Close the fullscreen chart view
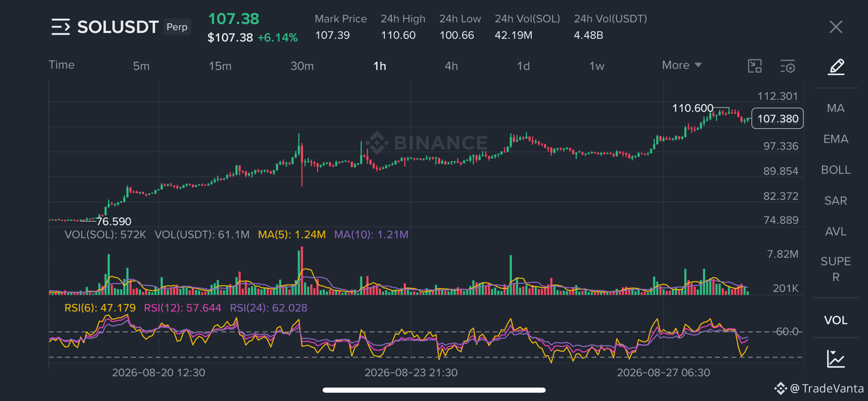Image resolution: width=868 pixels, height=401 pixels. click(x=836, y=27)
